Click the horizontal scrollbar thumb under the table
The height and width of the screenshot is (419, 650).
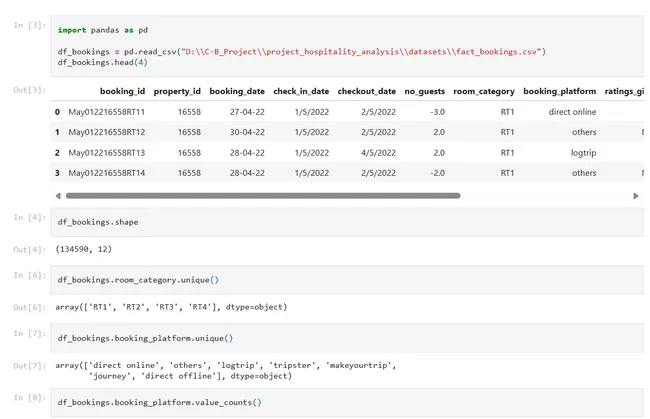(x=263, y=196)
